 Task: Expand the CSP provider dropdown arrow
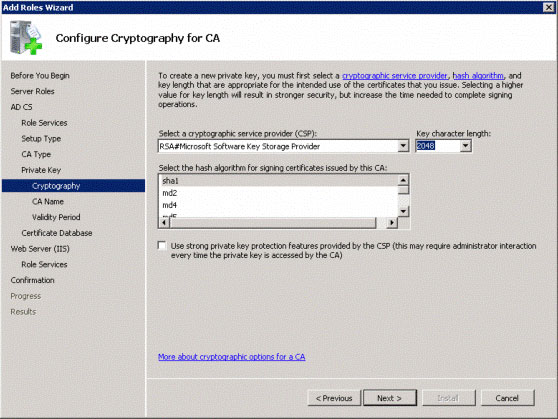403,146
